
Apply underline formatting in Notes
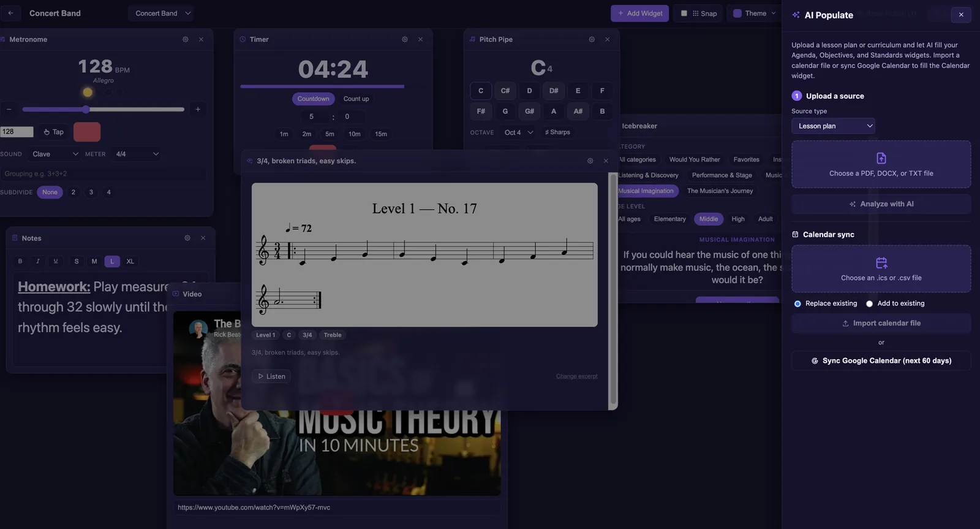[x=56, y=261]
